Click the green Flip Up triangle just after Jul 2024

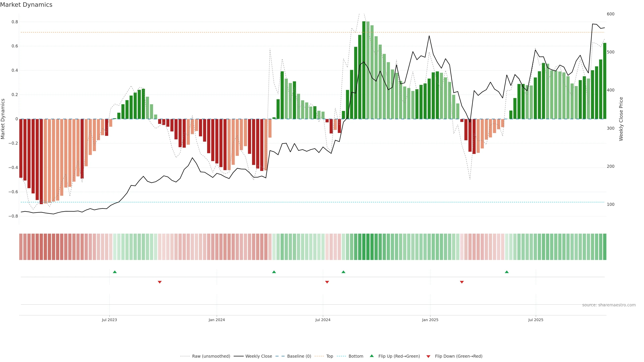coord(343,272)
